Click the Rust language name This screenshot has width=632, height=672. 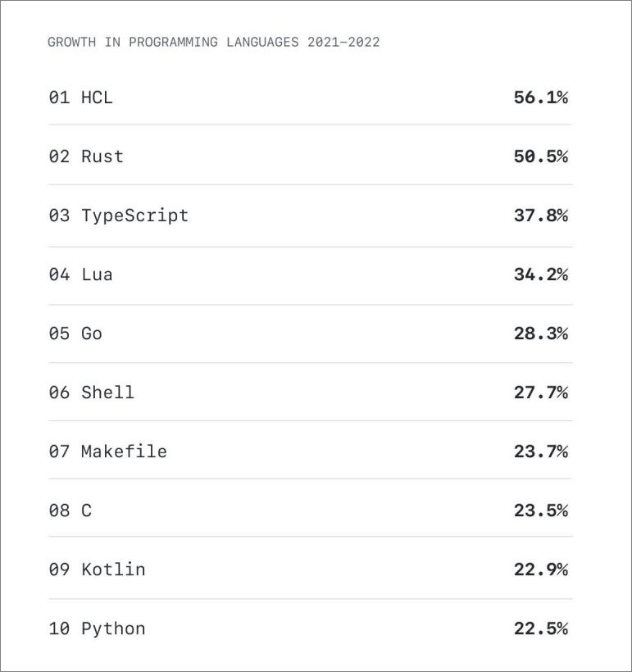[x=102, y=157]
